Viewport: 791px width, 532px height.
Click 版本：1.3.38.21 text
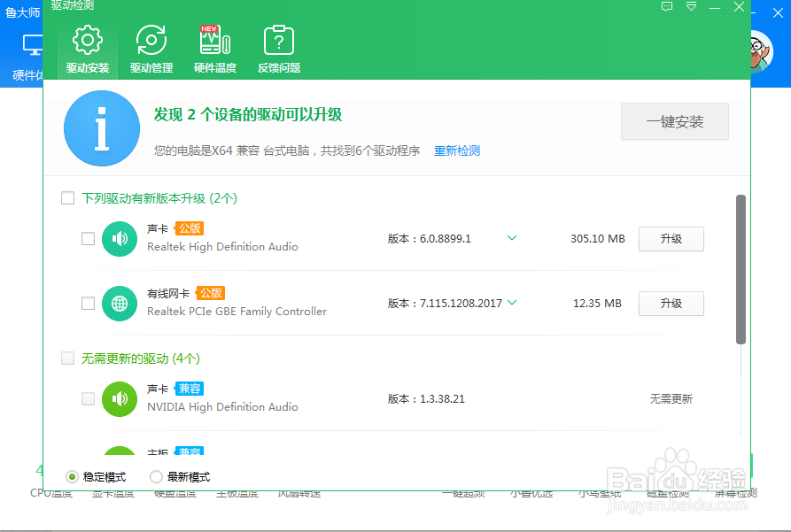(426, 399)
